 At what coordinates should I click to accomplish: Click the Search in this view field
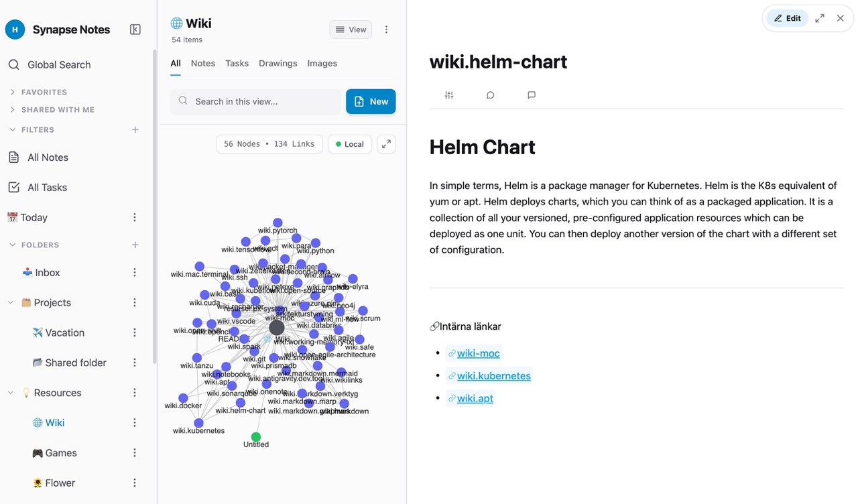(255, 101)
